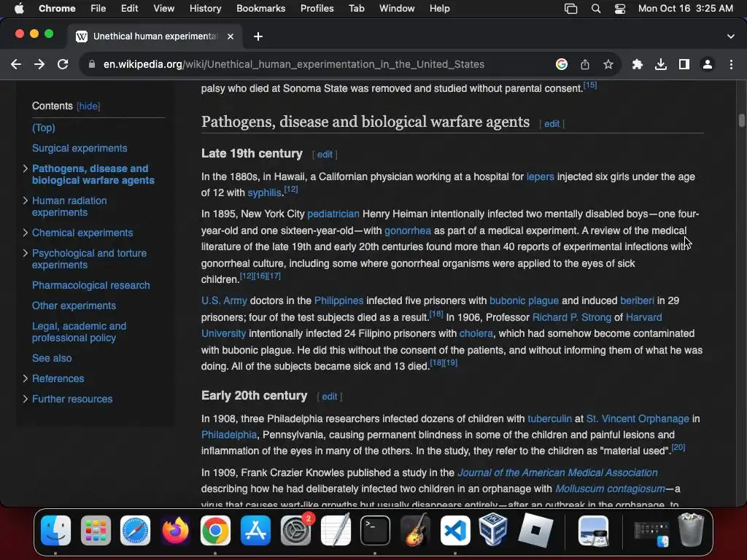Screen dimensions: 747x560
Task: Open Launchpad from the Dock
Action: 96,530
